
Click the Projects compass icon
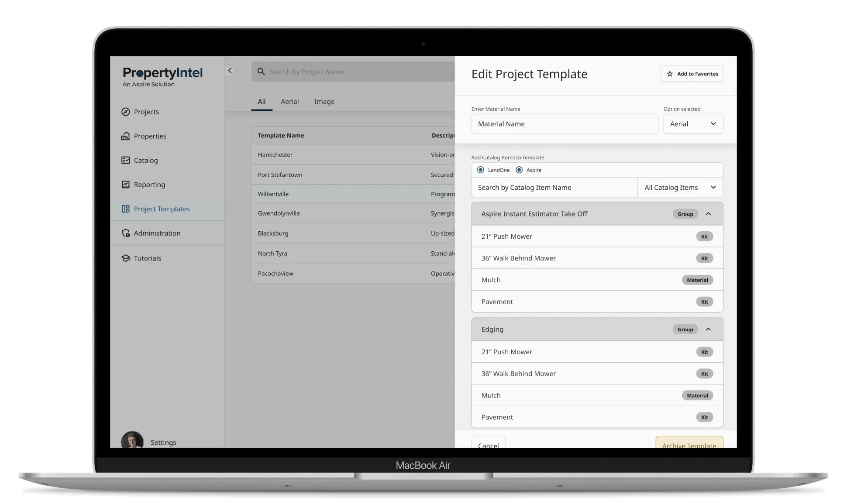point(126,112)
